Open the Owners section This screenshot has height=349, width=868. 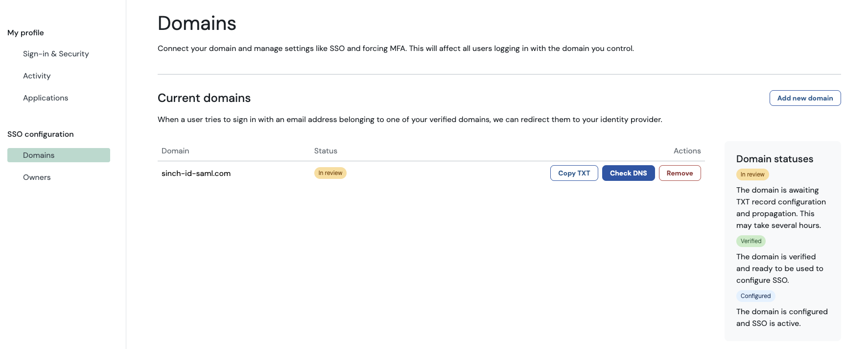[37, 177]
